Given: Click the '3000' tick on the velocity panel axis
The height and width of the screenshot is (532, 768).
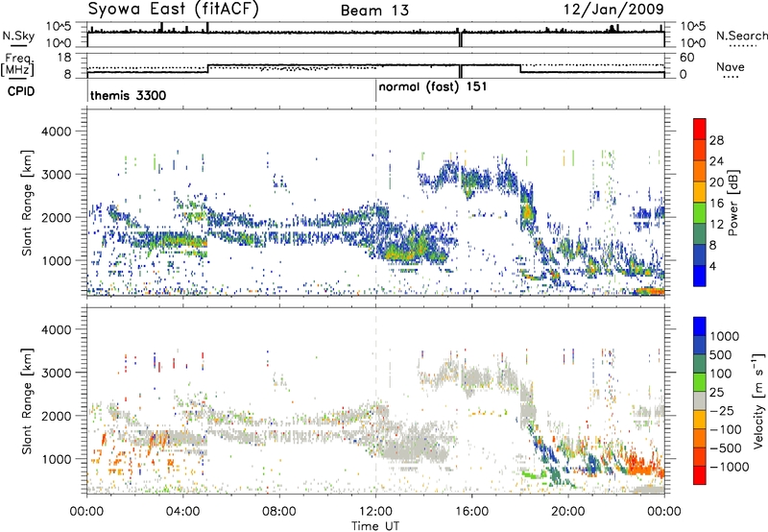Looking at the screenshot, I should [x=56, y=373].
